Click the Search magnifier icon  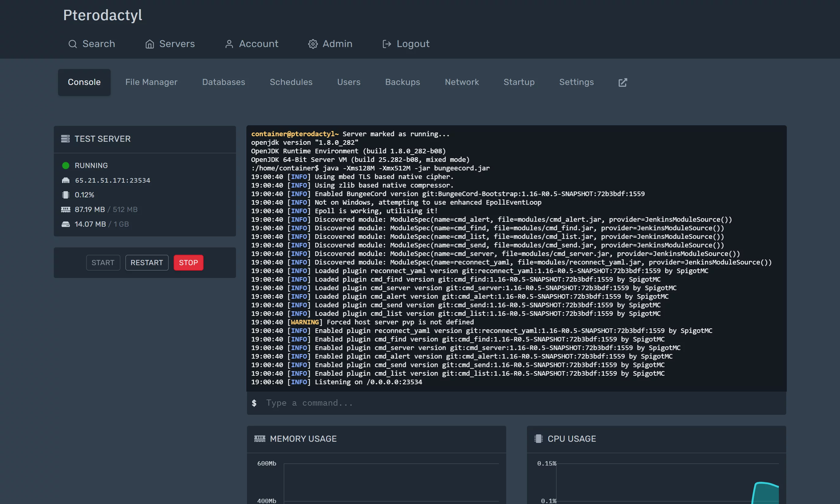72,44
